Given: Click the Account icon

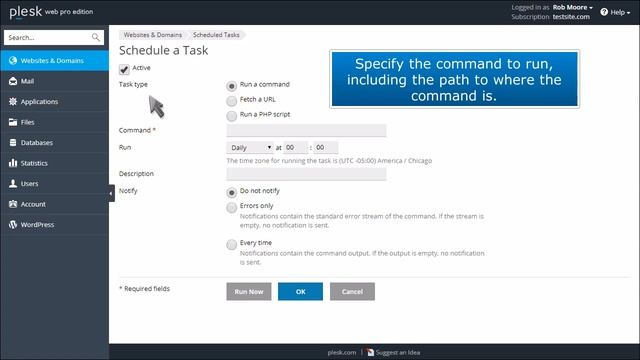Looking at the screenshot, I should 13,204.
